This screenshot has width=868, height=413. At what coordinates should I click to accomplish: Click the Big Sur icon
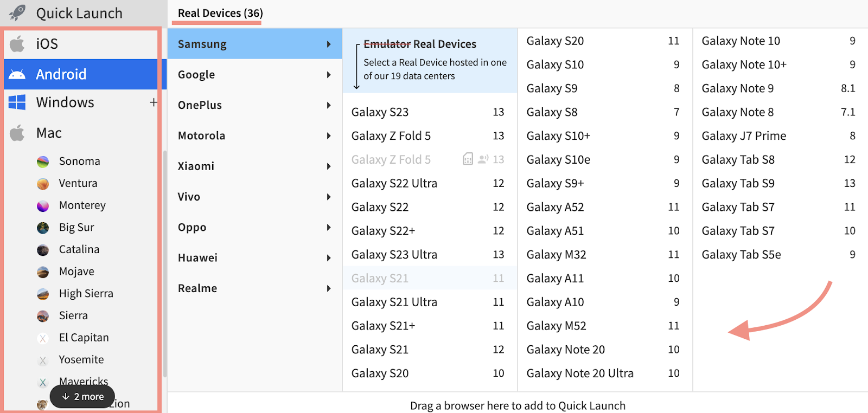(x=43, y=228)
